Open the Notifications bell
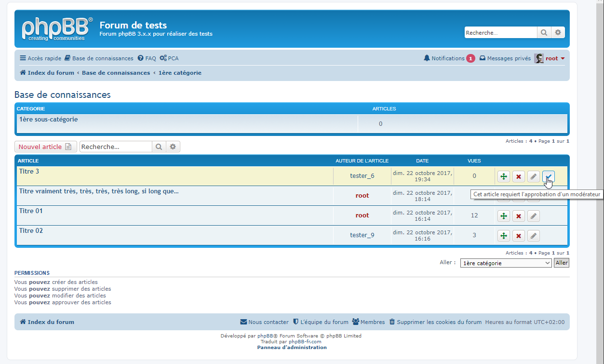Viewport: 604px width, 364px height. click(x=444, y=58)
